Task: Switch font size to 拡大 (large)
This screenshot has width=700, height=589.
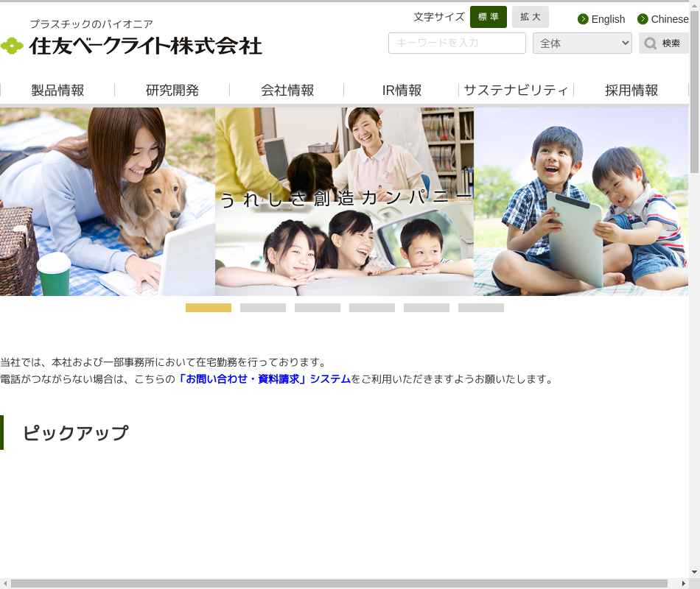Action: tap(531, 17)
